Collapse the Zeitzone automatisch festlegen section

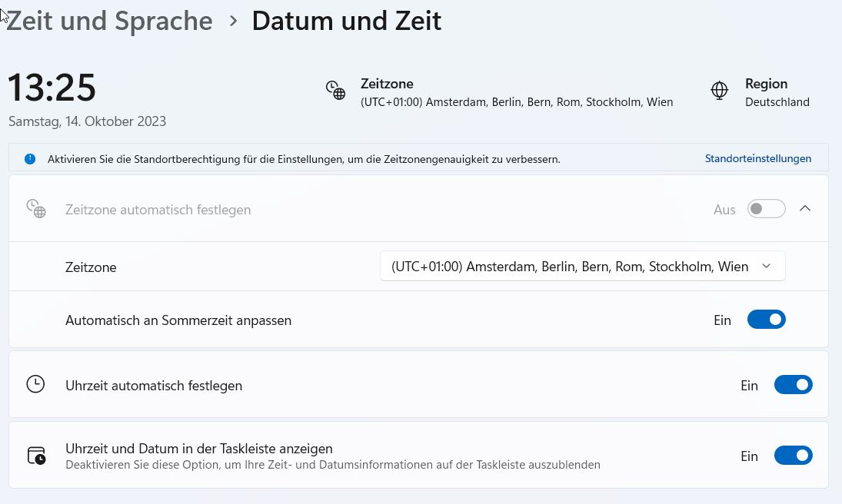[805, 208]
